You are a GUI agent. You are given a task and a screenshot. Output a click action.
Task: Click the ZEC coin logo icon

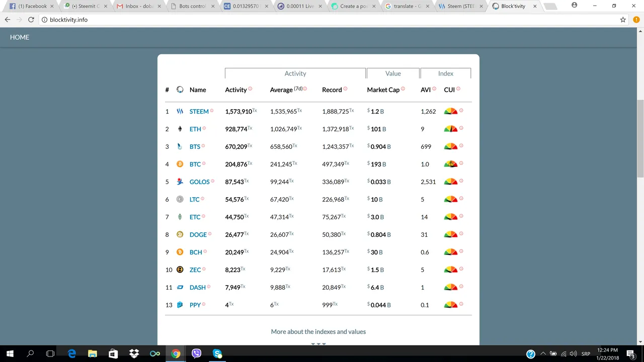tap(180, 269)
